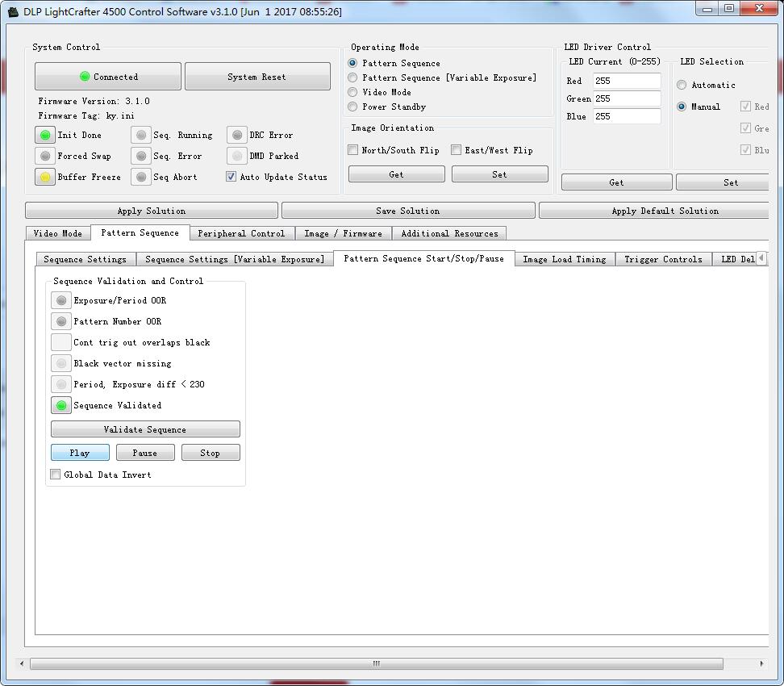Click the Validate Sequence button

coord(145,429)
